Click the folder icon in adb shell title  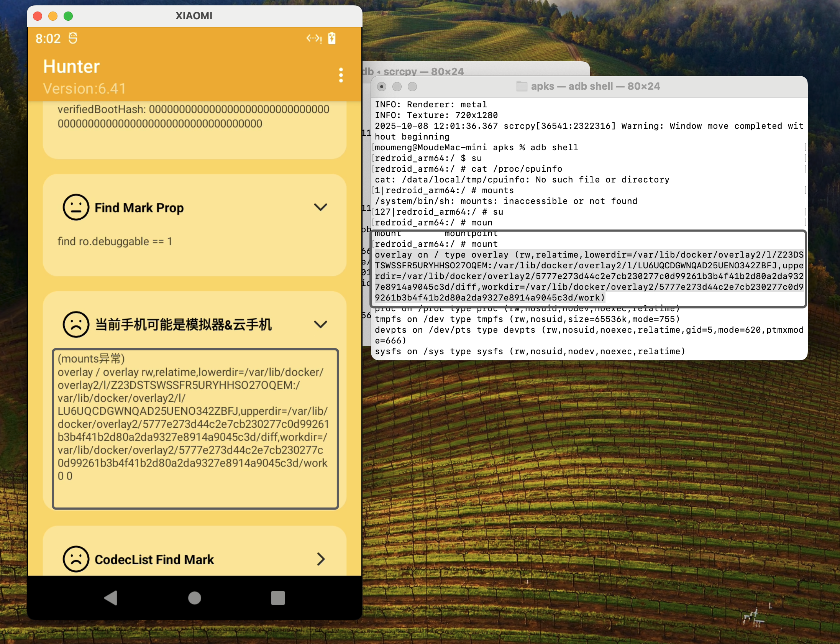click(522, 86)
